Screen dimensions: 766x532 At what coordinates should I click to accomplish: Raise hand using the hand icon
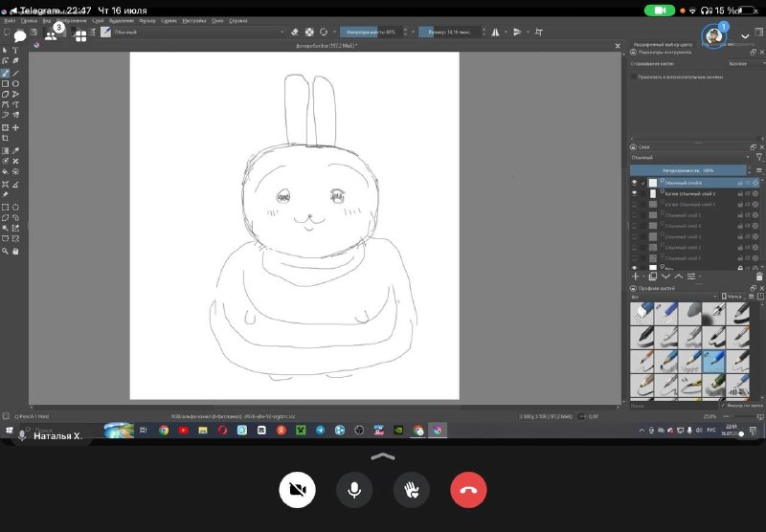[x=412, y=490]
